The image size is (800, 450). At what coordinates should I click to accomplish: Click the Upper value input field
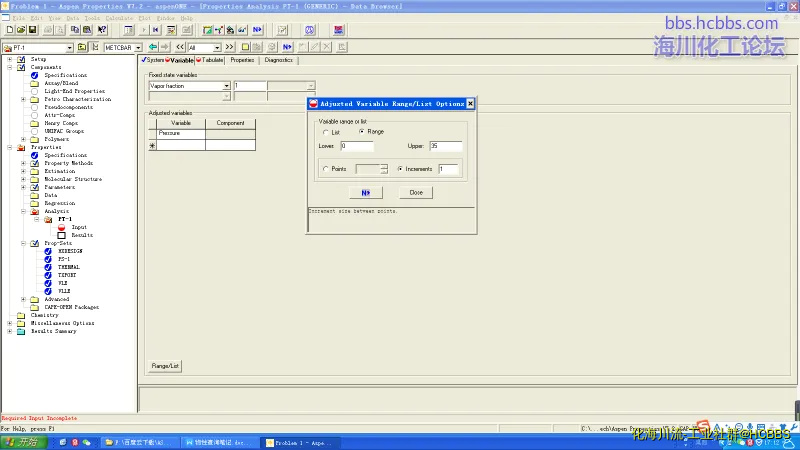tap(445, 146)
